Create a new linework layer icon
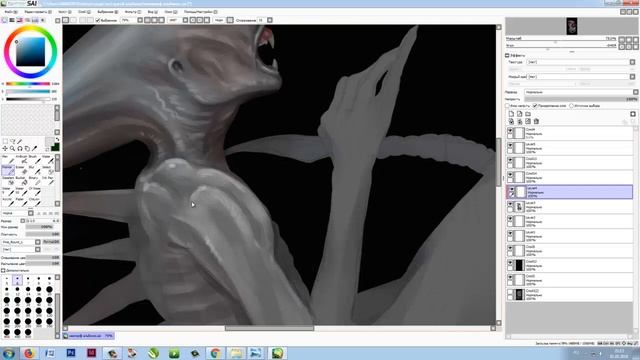The image size is (640, 360). coord(520,114)
